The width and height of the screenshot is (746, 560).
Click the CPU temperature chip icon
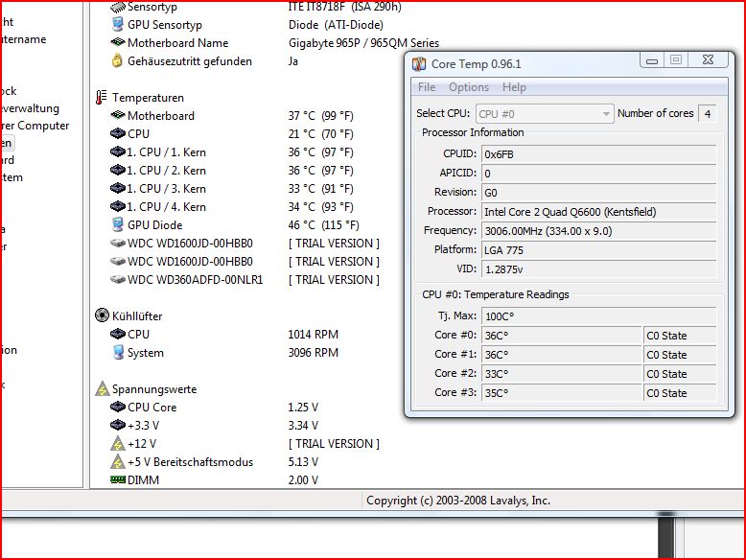coord(118,133)
